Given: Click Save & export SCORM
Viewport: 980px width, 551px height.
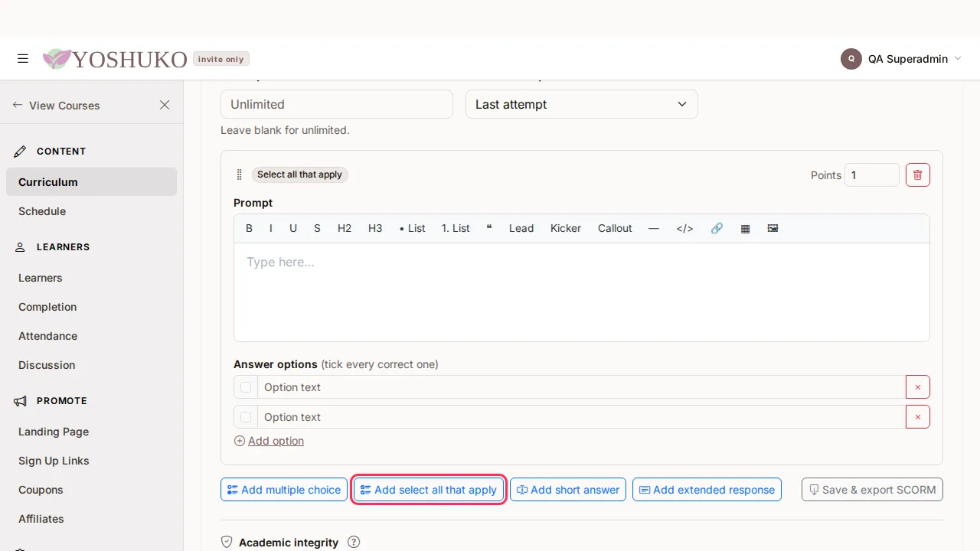Looking at the screenshot, I should point(872,490).
